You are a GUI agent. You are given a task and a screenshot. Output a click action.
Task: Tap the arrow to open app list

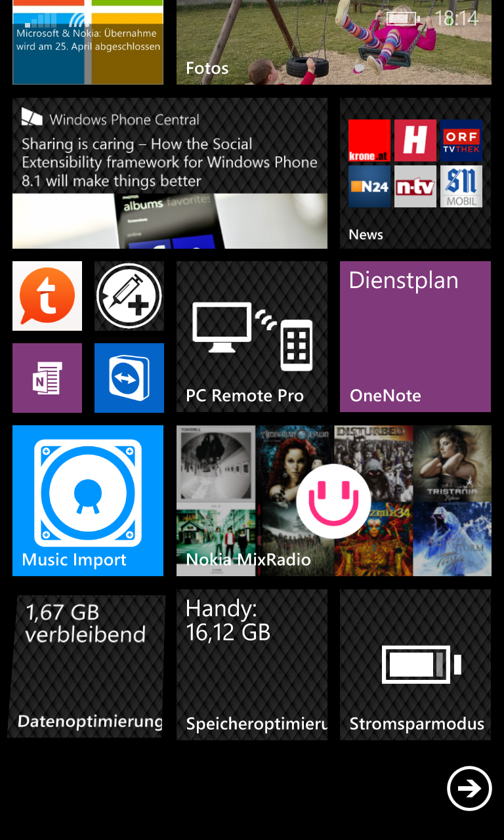pyautogui.click(x=469, y=788)
